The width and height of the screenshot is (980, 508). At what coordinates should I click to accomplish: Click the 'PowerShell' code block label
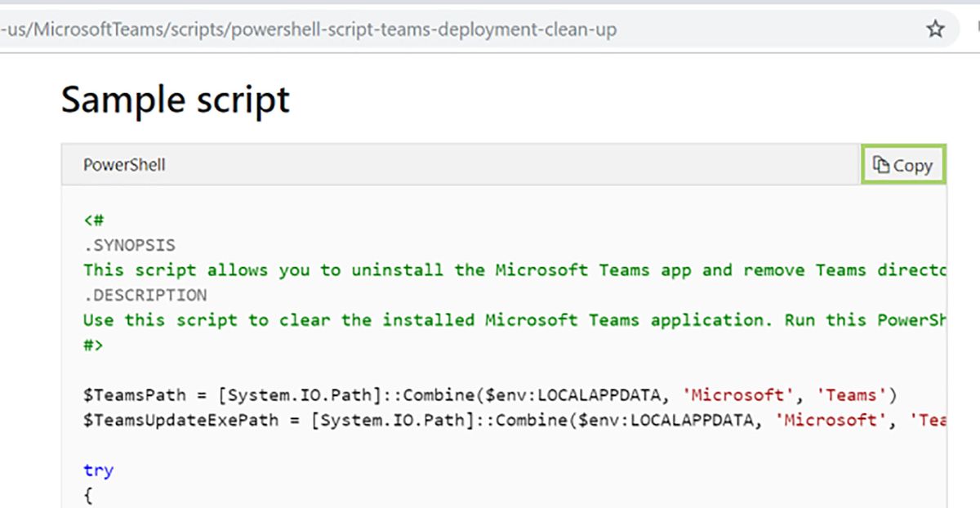pos(124,165)
